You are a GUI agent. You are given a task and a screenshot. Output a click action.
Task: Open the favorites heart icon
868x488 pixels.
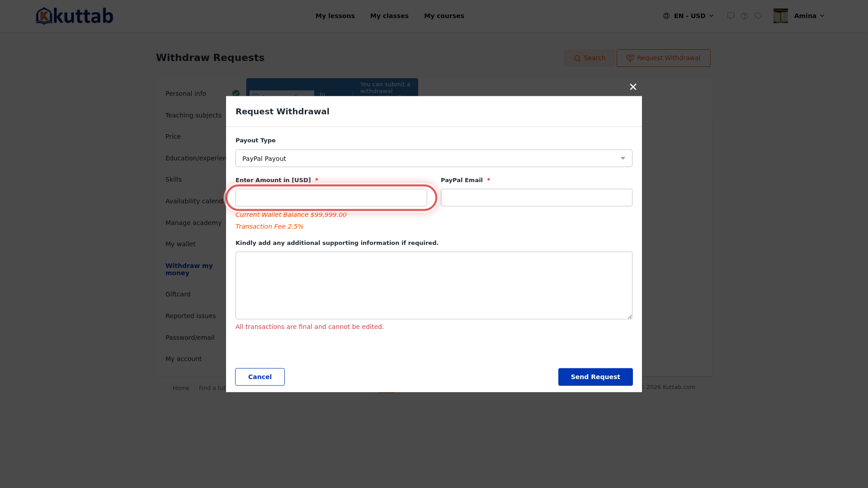[758, 16]
